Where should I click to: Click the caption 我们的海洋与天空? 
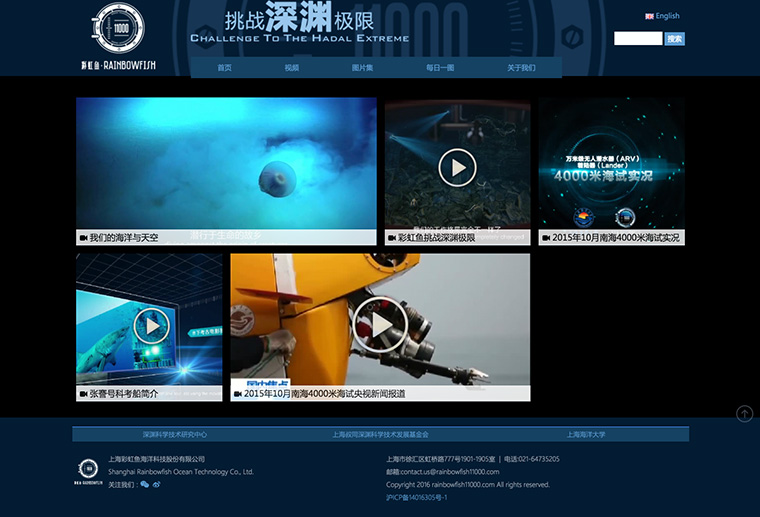124,238
